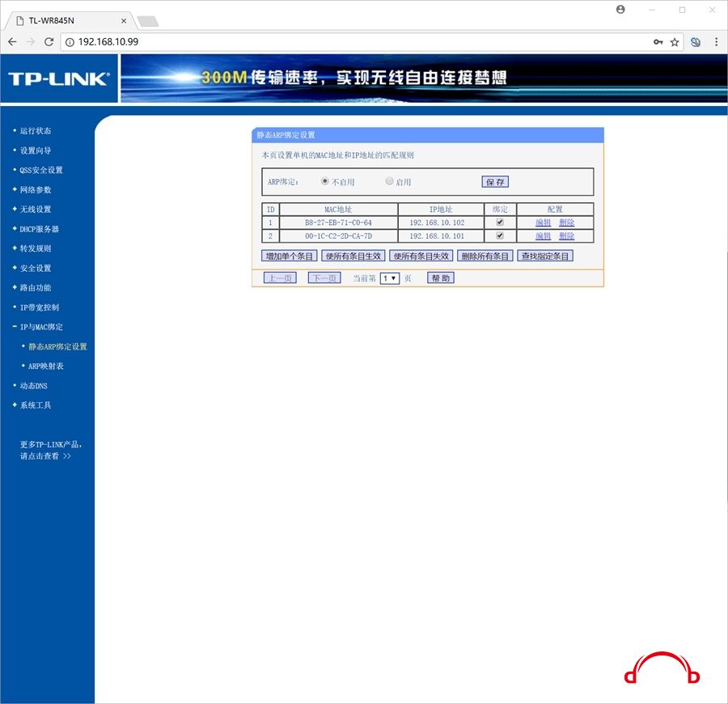Open 设置向导 in sidebar
Viewport: 728px width, 704px height.
[36, 151]
